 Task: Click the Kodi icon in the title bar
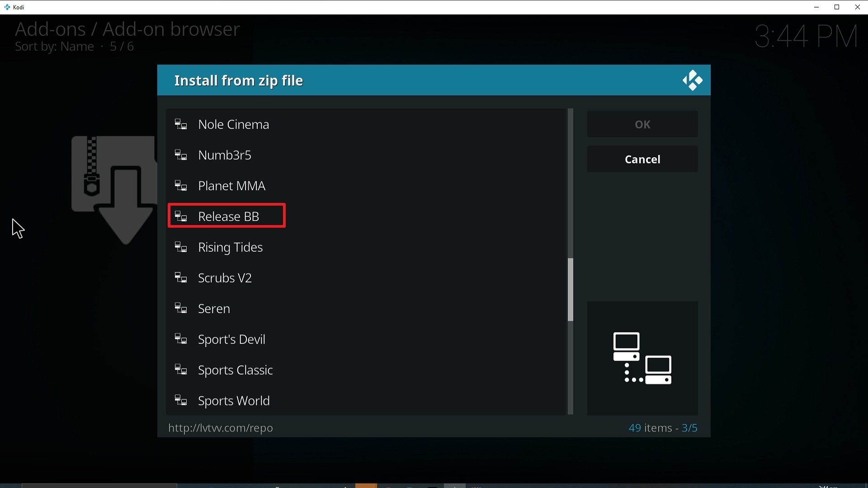coord(7,7)
